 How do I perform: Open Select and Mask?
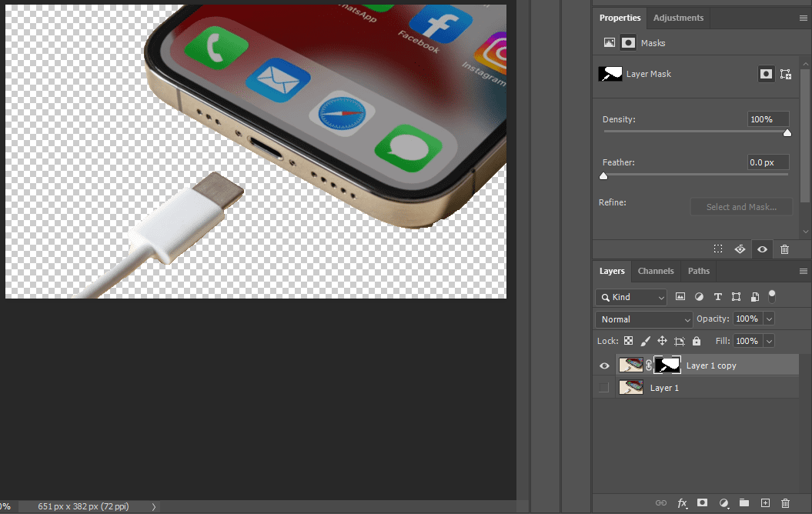741,207
